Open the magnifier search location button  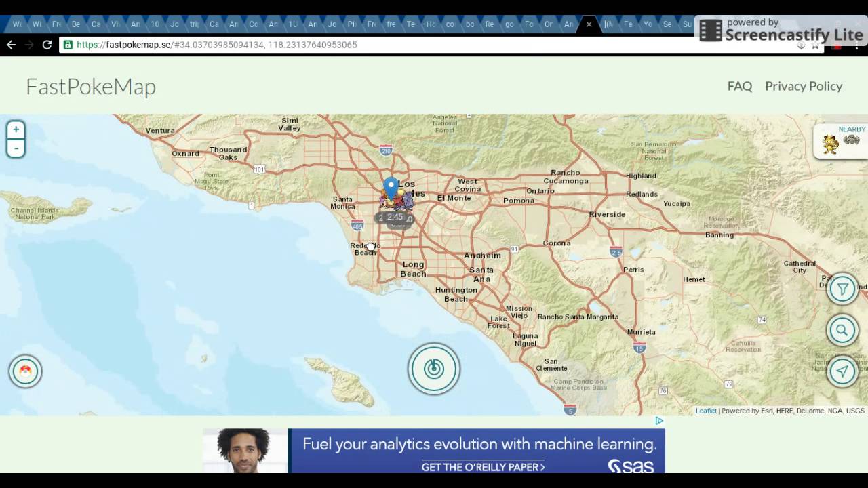(842, 331)
